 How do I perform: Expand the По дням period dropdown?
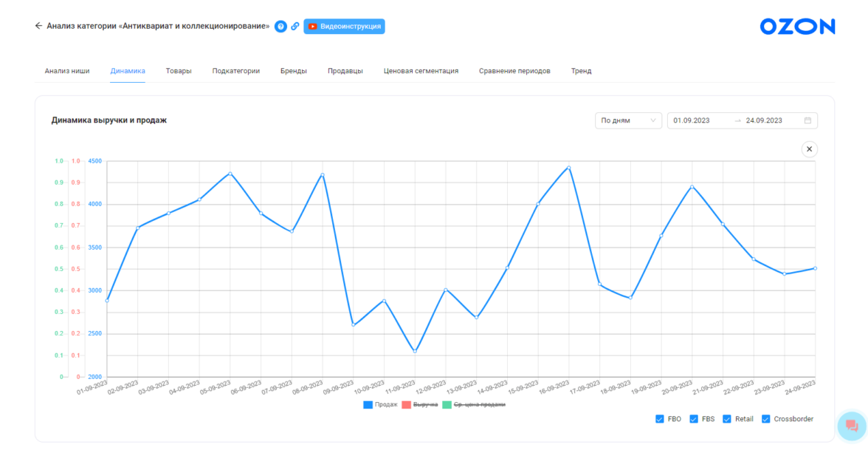coord(628,120)
